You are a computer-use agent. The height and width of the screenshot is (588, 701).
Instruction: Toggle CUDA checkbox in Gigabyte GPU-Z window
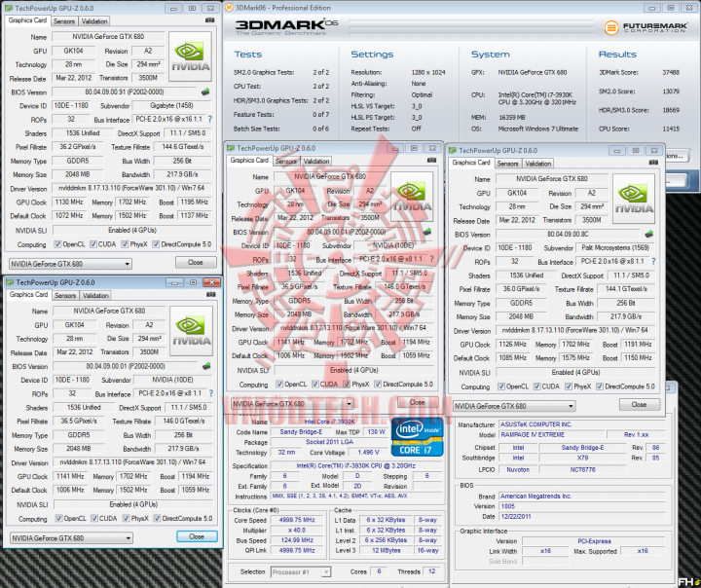pos(93,244)
